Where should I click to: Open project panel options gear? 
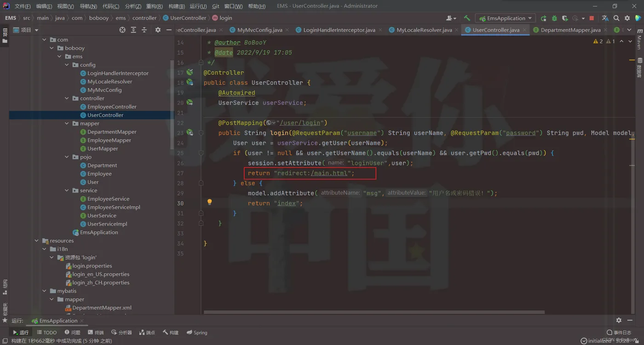(158, 30)
